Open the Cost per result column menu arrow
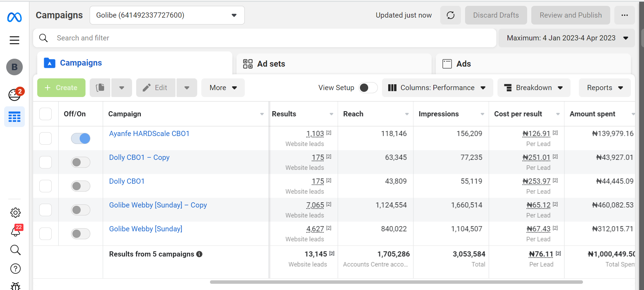 coord(558,114)
